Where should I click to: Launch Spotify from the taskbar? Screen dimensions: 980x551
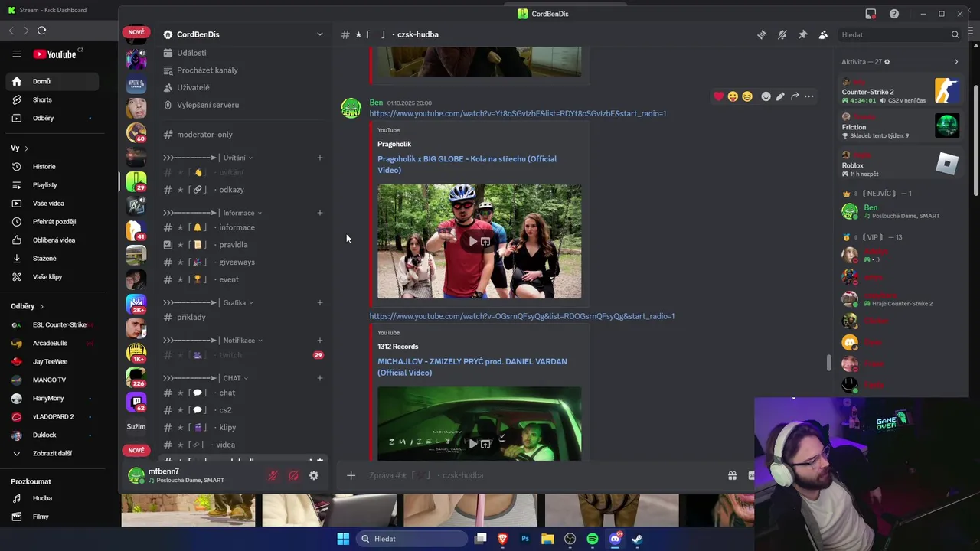pos(593,539)
